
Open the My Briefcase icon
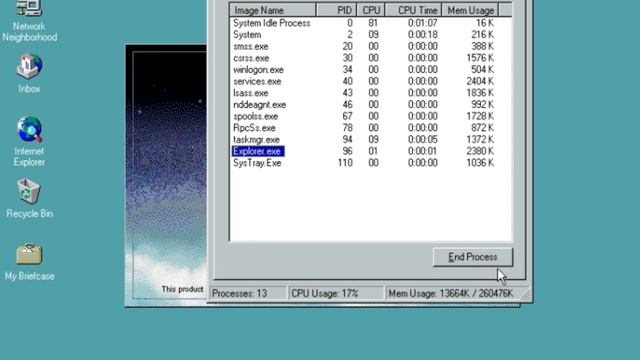29,262
